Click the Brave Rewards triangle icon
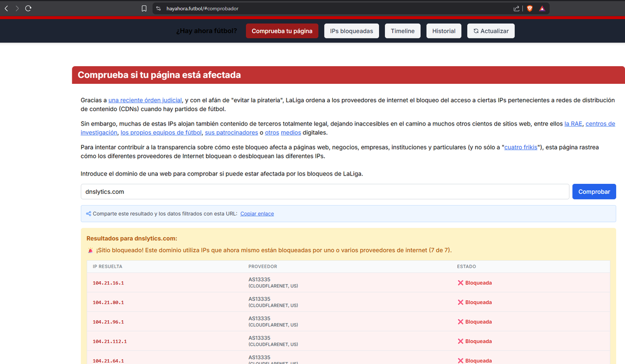The image size is (625, 364). pyautogui.click(x=542, y=8)
